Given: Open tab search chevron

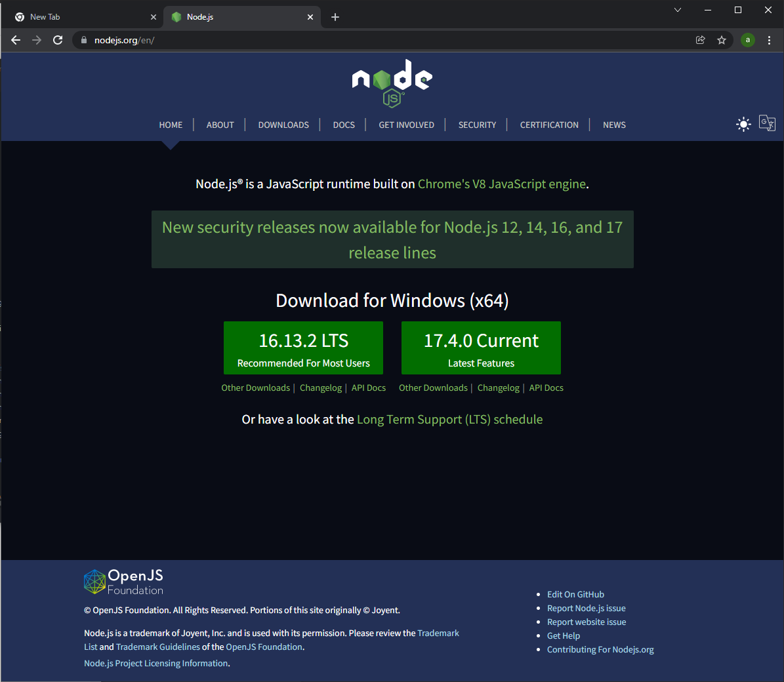Looking at the screenshot, I should click(x=678, y=10).
